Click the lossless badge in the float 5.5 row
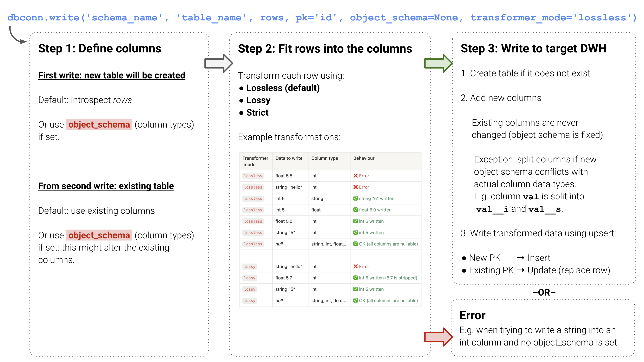The height and width of the screenshot is (362, 644). pyautogui.click(x=253, y=176)
